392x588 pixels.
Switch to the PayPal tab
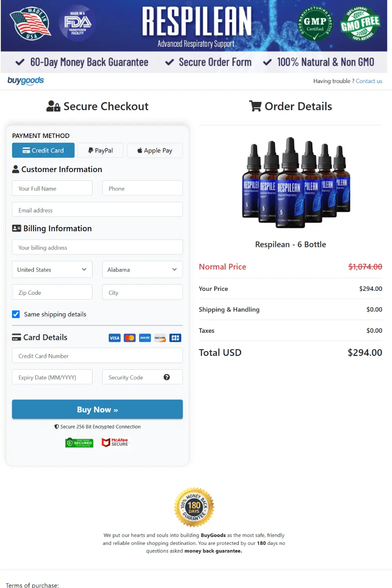[100, 150]
